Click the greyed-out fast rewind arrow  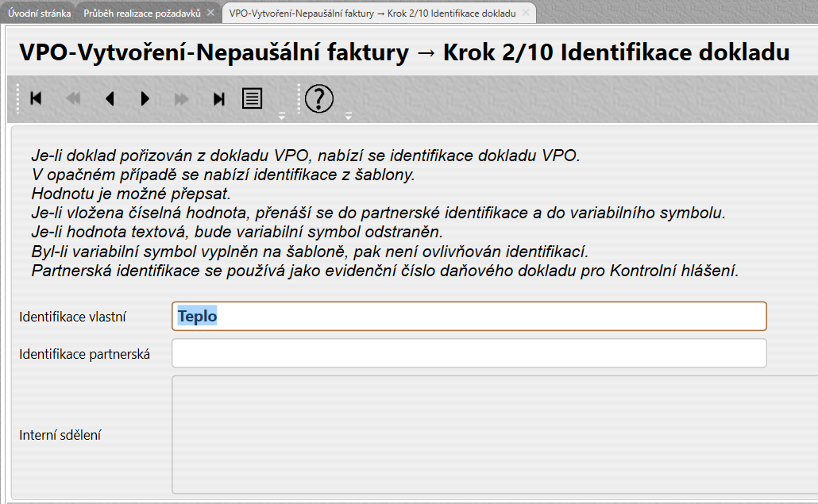[72, 98]
